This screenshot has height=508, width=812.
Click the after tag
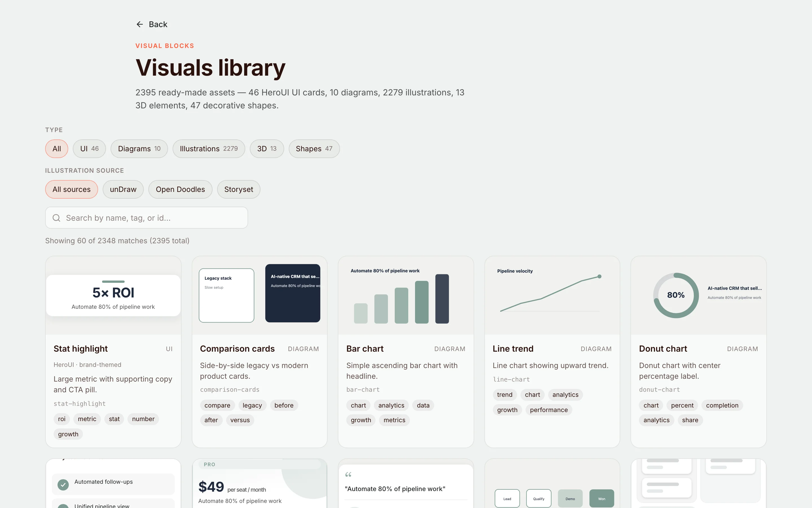[211, 420]
